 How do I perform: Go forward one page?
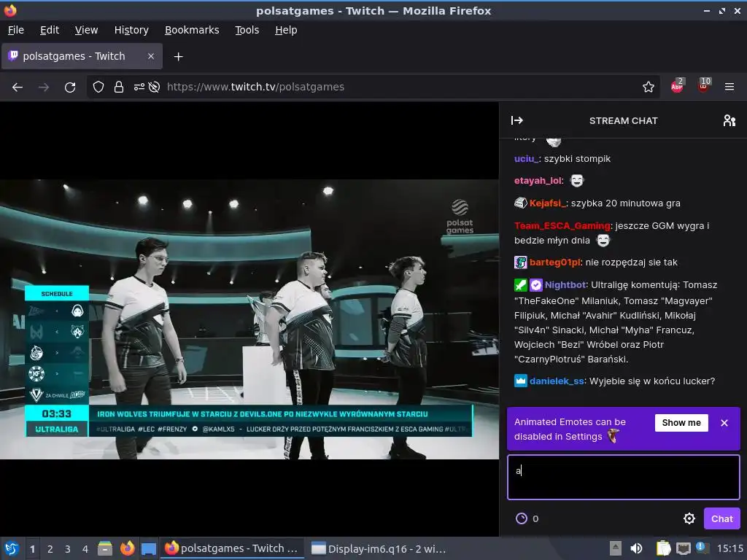44,87
